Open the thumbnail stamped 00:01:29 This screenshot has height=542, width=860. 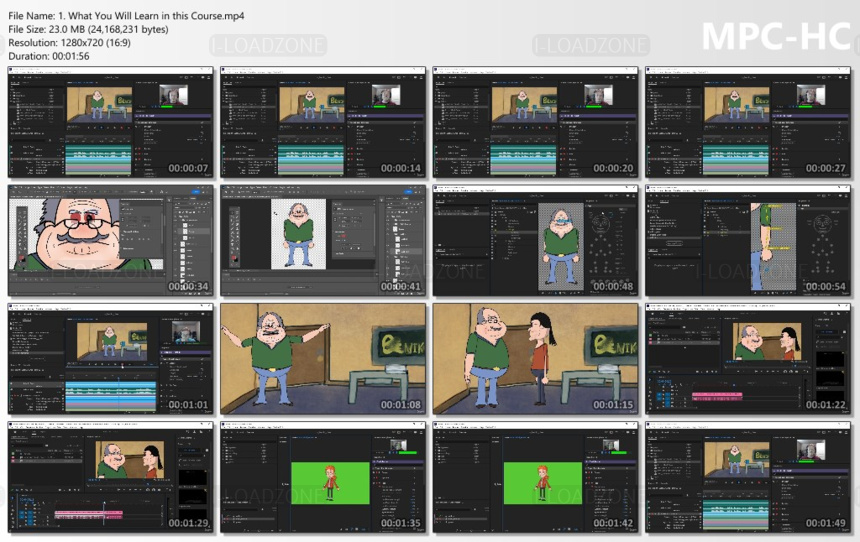[x=110, y=477]
